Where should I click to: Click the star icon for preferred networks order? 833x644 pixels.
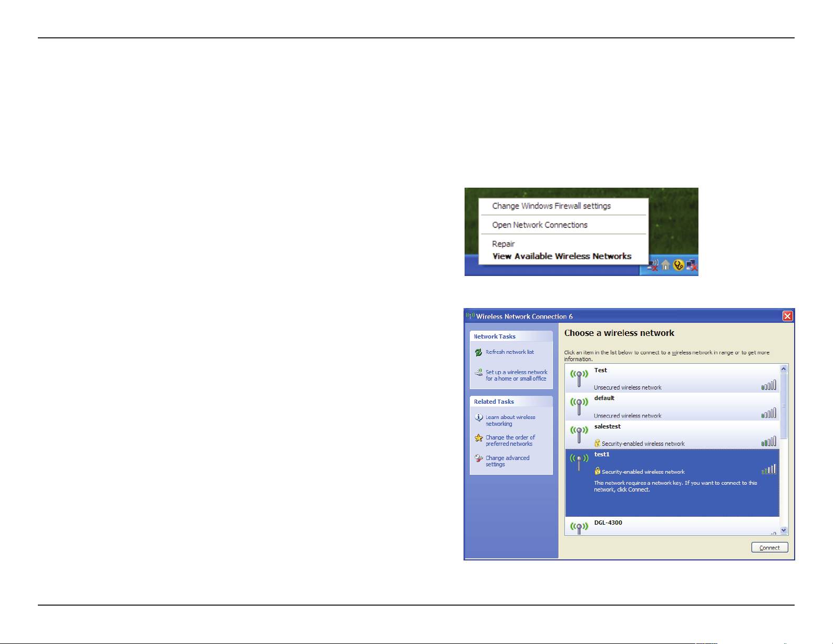click(x=478, y=438)
